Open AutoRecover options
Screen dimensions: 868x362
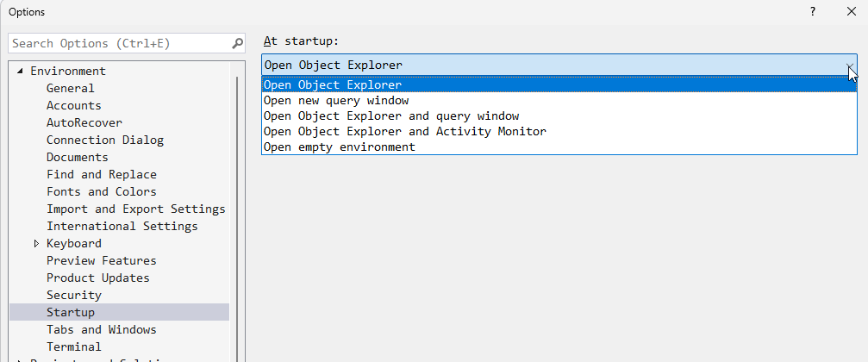84,123
